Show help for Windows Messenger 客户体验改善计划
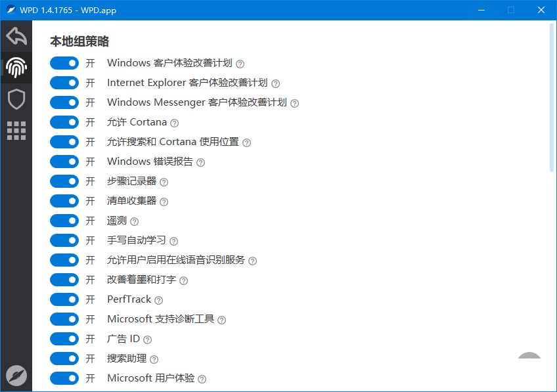The image size is (557, 392). point(294,103)
